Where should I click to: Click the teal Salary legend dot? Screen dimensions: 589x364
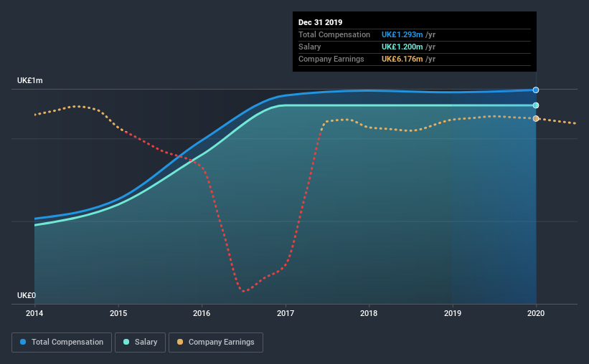point(126,342)
